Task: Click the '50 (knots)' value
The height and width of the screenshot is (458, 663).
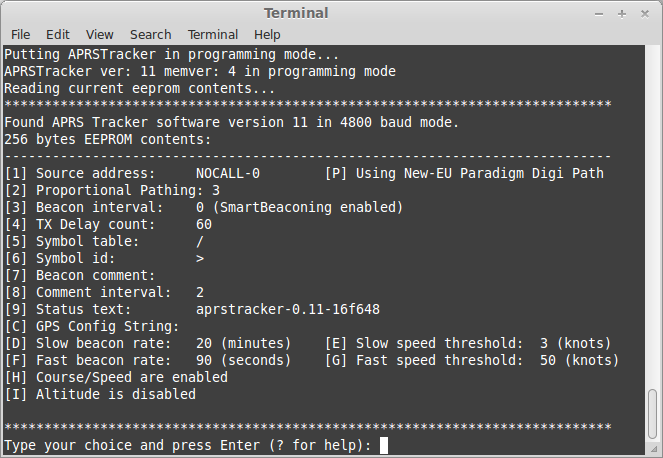Action: (579, 360)
